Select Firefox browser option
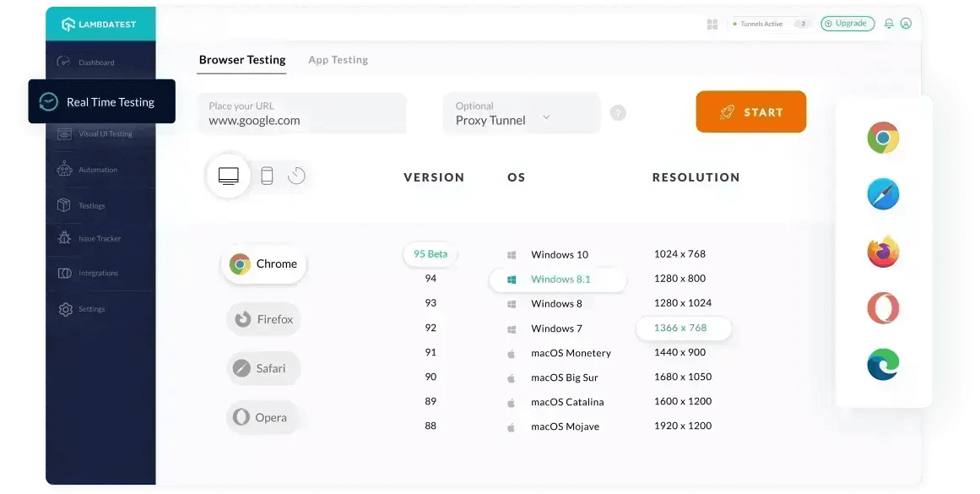 point(263,319)
